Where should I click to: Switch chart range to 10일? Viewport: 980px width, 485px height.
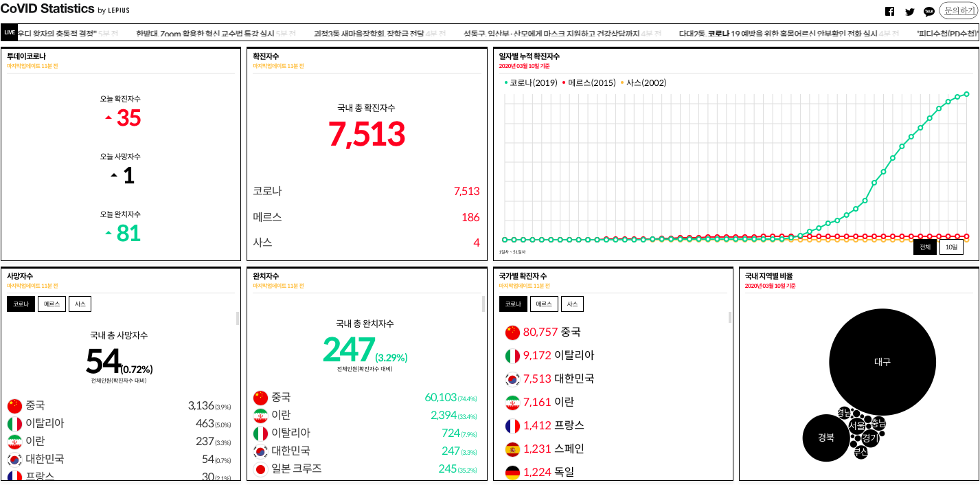[x=951, y=247]
